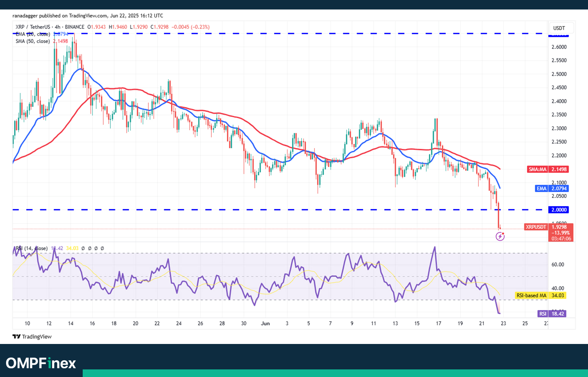The image size is (588, 377).
Task: Click the purple RSI 18.42 value tag
Action: pos(552,314)
